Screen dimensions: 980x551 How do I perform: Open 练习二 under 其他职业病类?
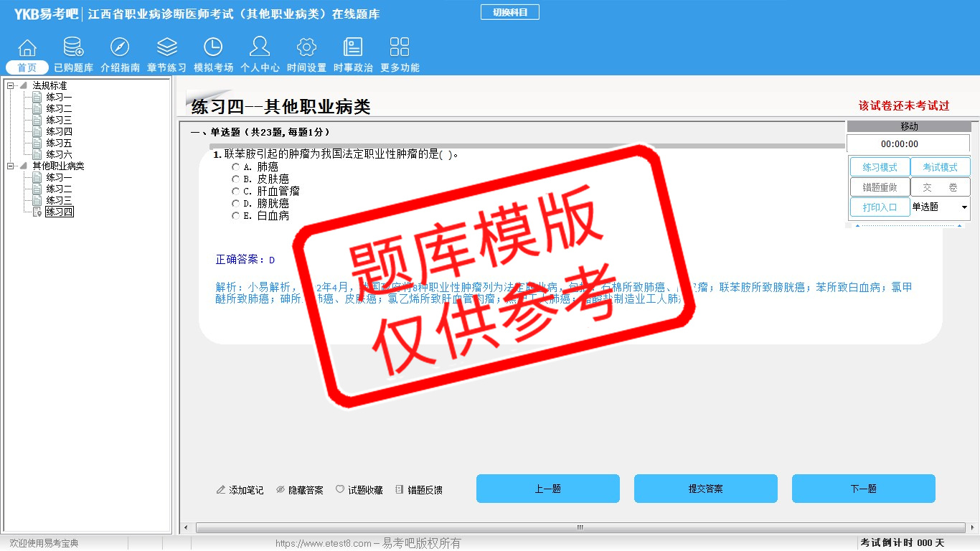59,189
